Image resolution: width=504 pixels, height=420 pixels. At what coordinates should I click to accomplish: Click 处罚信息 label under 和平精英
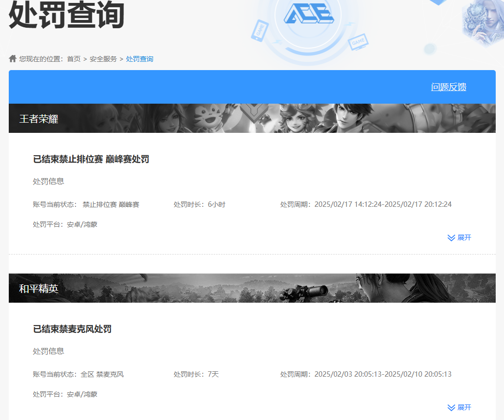click(x=49, y=351)
